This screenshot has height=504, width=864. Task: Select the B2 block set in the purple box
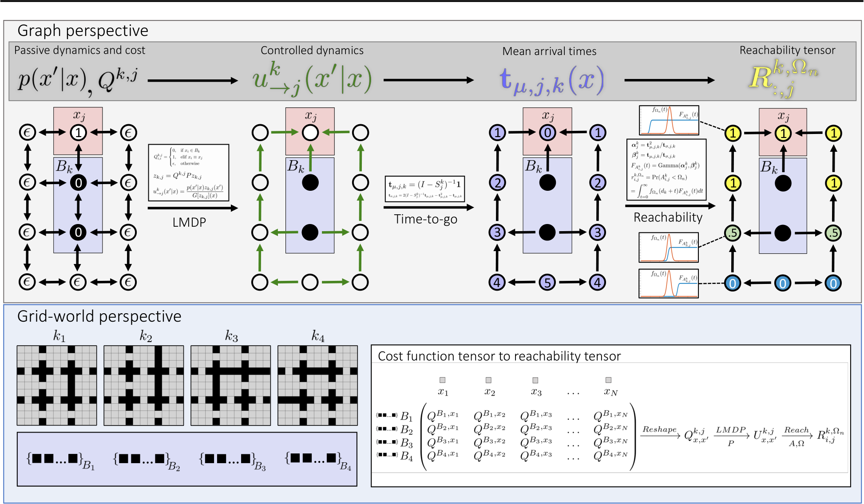147,460
